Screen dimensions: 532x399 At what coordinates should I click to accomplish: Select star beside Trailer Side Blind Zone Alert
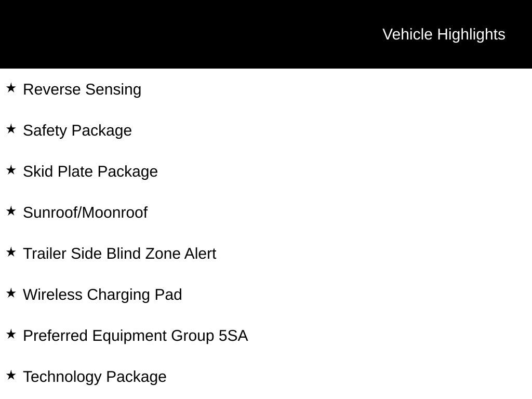coord(11,252)
